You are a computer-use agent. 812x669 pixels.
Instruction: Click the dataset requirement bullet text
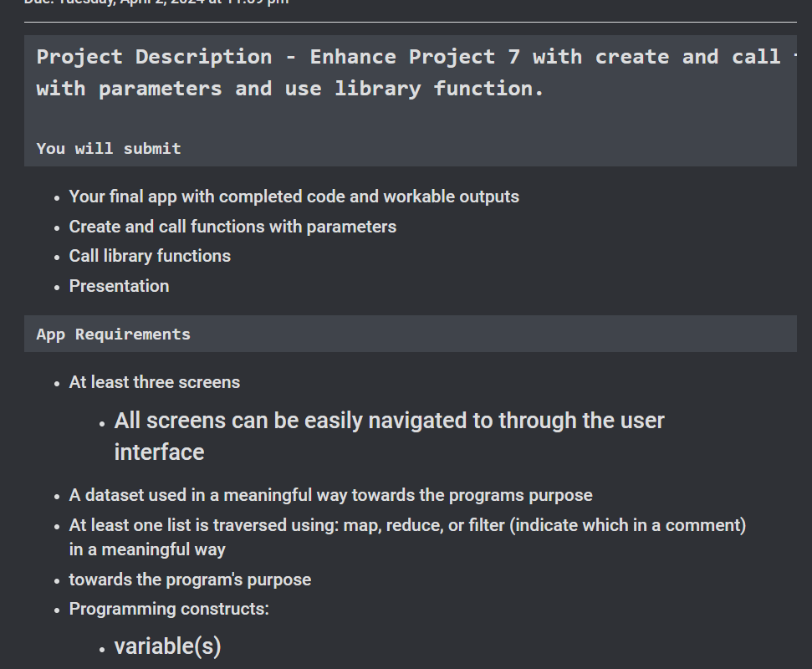click(330, 494)
